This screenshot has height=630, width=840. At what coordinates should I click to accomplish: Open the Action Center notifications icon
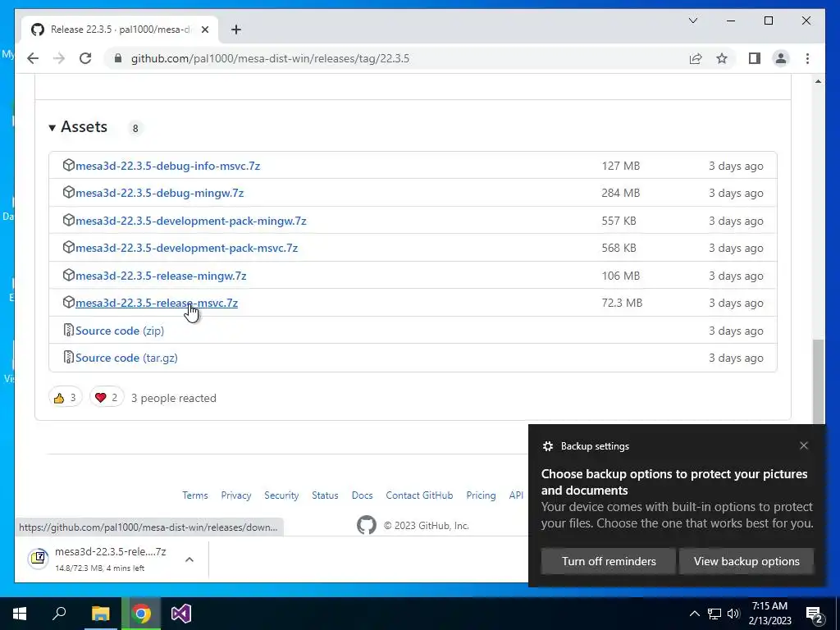(815, 614)
